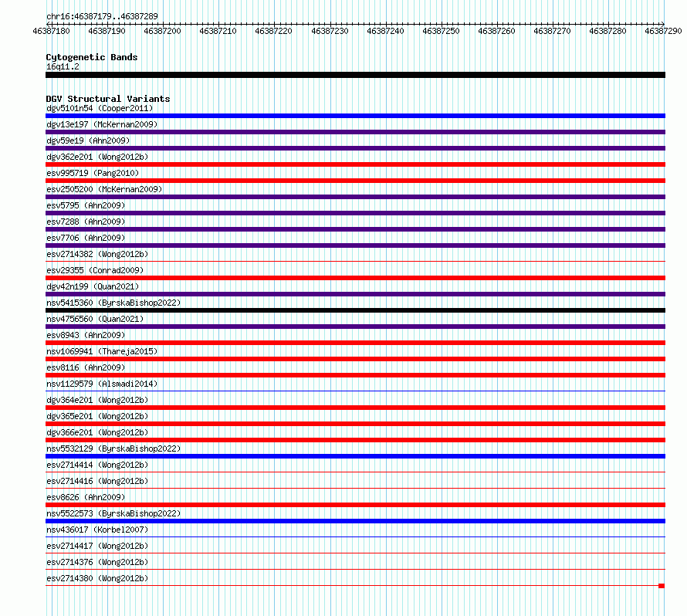Click the nsv1129579 (Alsmadi2014) label
This screenshot has height=616, width=687.
point(102,384)
